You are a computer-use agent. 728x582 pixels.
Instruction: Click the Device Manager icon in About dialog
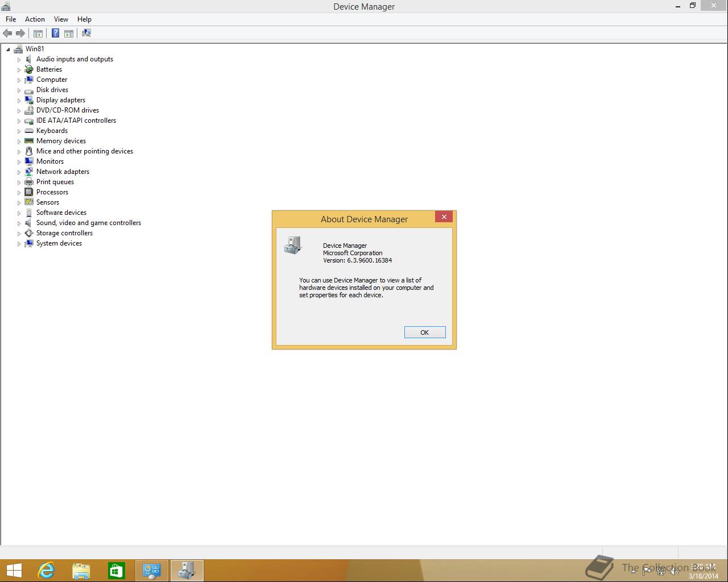click(293, 246)
